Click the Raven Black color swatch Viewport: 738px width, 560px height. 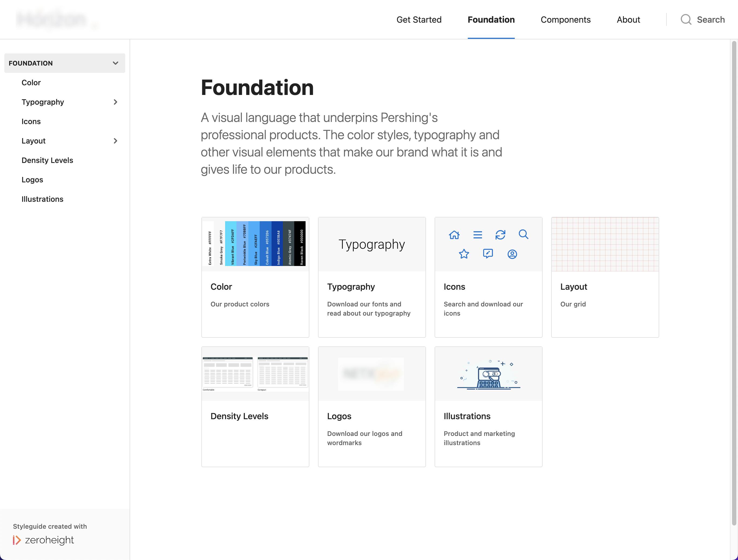pyautogui.click(x=300, y=244)
